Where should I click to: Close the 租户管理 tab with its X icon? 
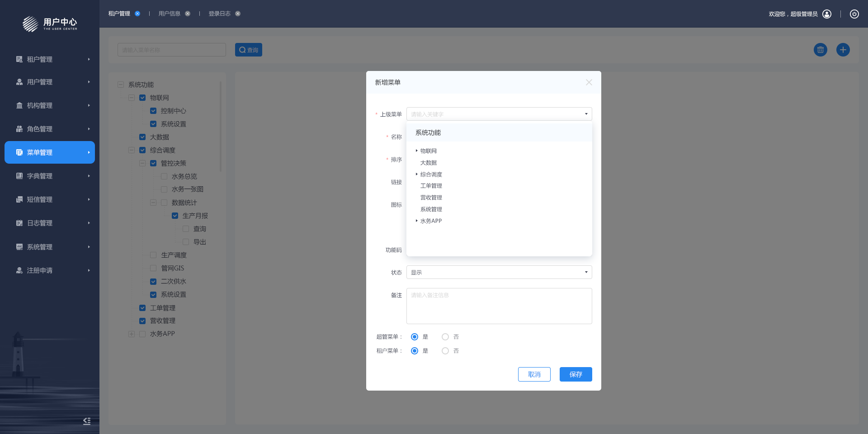(137, 14)
